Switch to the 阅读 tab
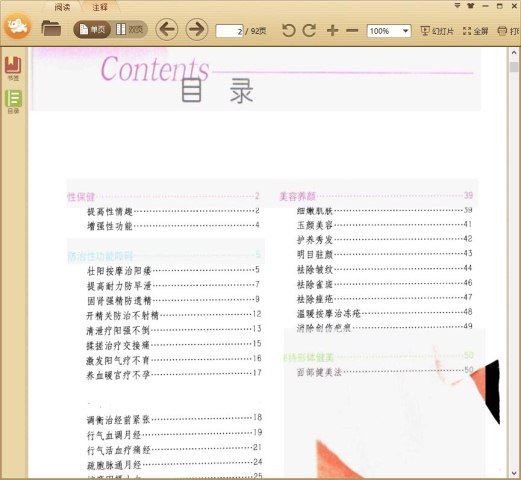This screenshot has width=521, height=480. click(62, 7)
